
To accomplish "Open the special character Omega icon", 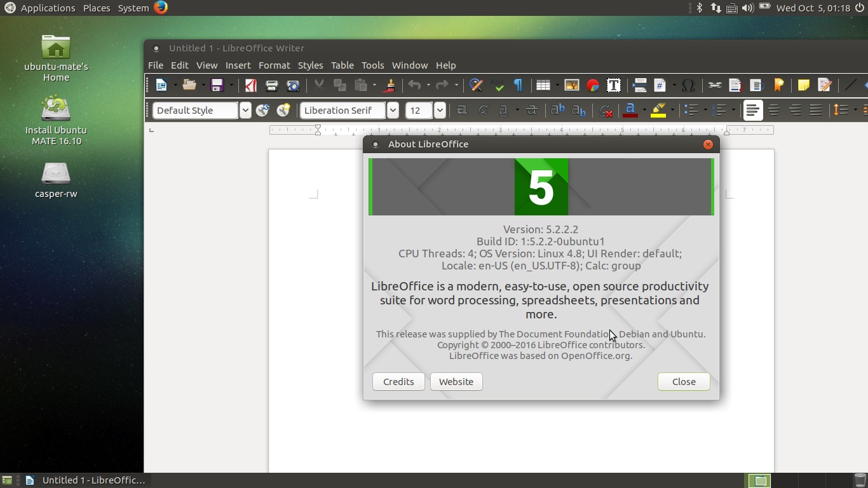I will point(688,85).
